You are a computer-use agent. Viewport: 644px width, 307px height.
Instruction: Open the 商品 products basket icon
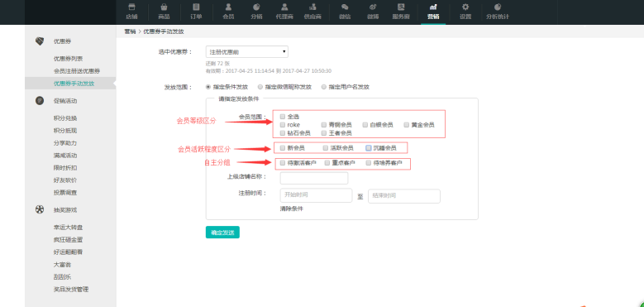(164, 7)
